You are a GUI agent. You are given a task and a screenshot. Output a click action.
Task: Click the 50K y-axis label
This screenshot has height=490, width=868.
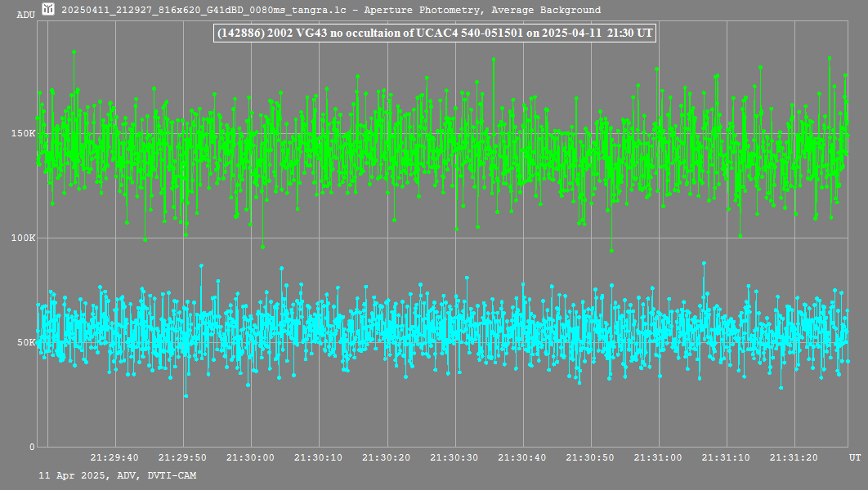pyautogui.click(x=28, y=342)
